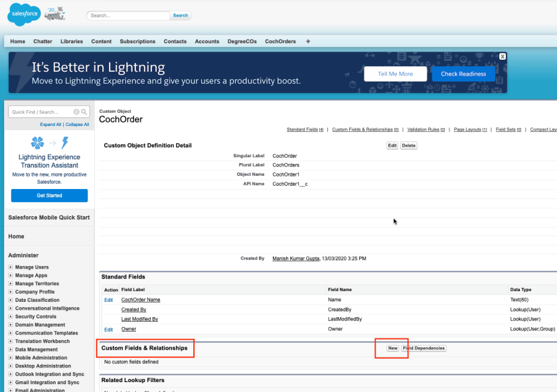Click Edit for custom object definition
This screenshot has width=557, height=392.
(x=392, y=146)
